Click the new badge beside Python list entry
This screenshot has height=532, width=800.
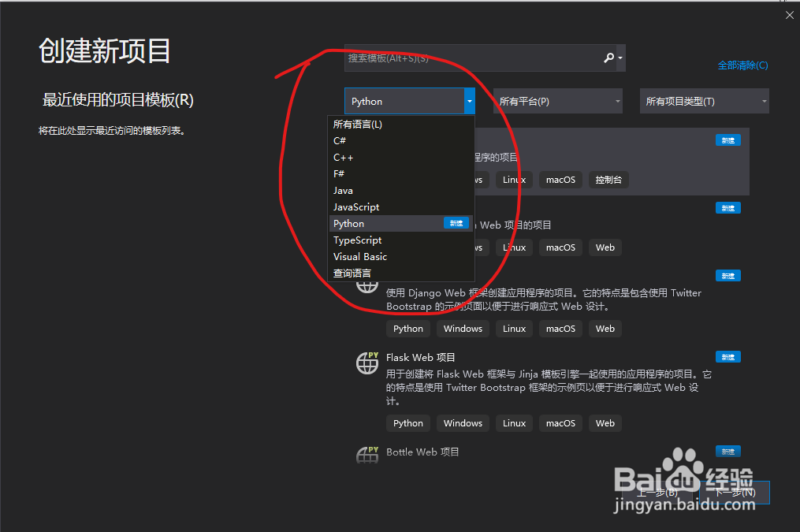[x=456, y=223]
